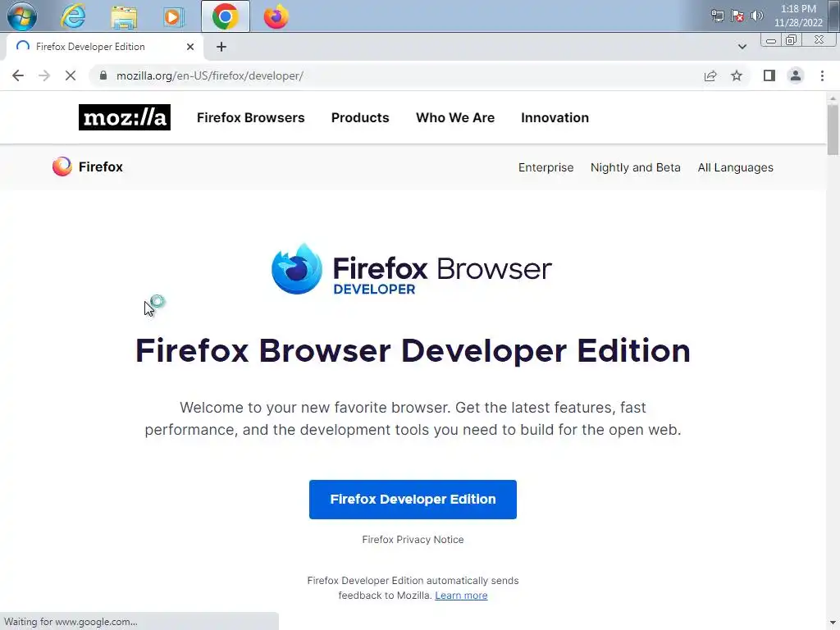The image size is (840, 630).
Task: Open the All Languages link
Action: [736, 167]
